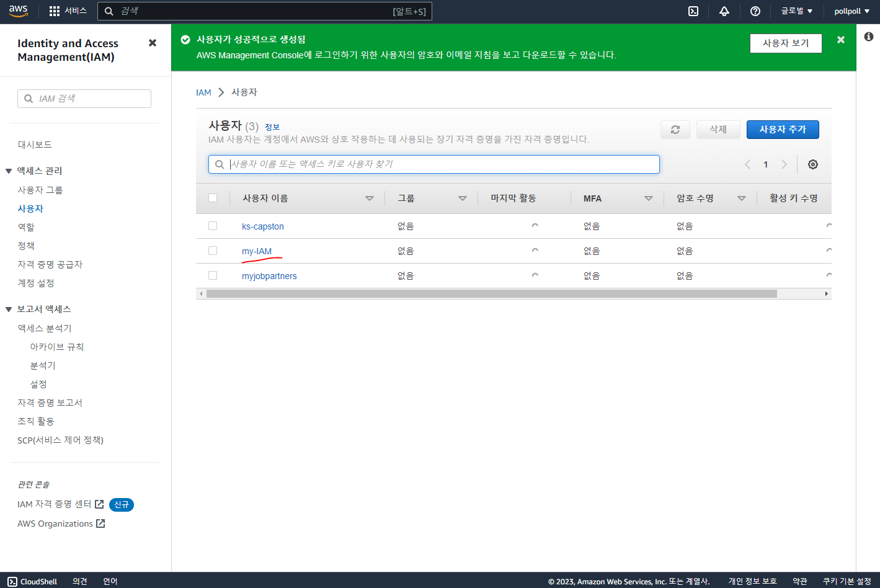The height and width of the screenshot is (588, 880).
Task: Sort by MFA column arrow
Action: 649,198
